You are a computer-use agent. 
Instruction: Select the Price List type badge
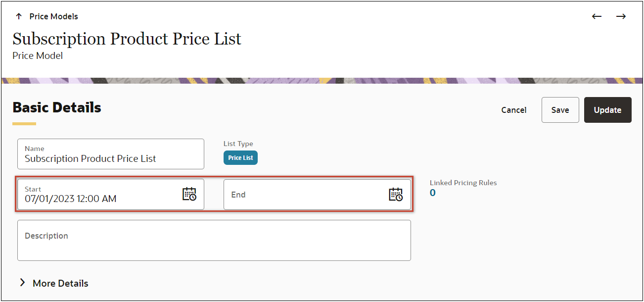click(240, 158)
